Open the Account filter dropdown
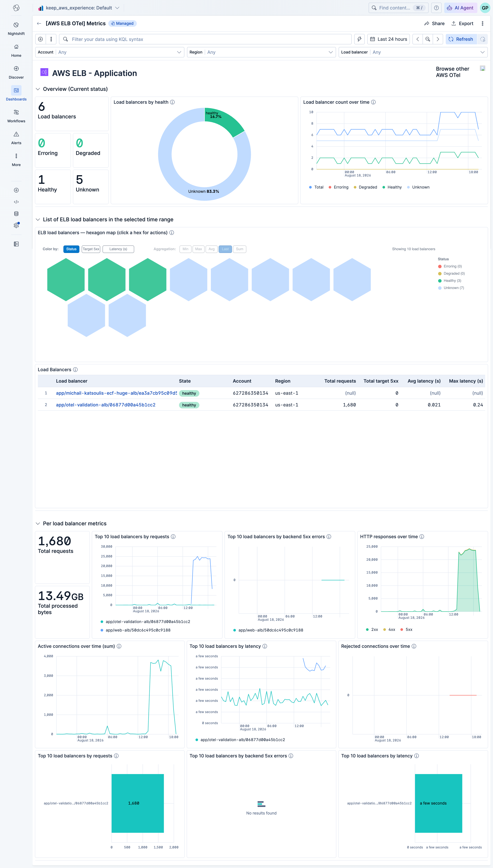Screen dimensions: 493x868 (x=110, y=52)
